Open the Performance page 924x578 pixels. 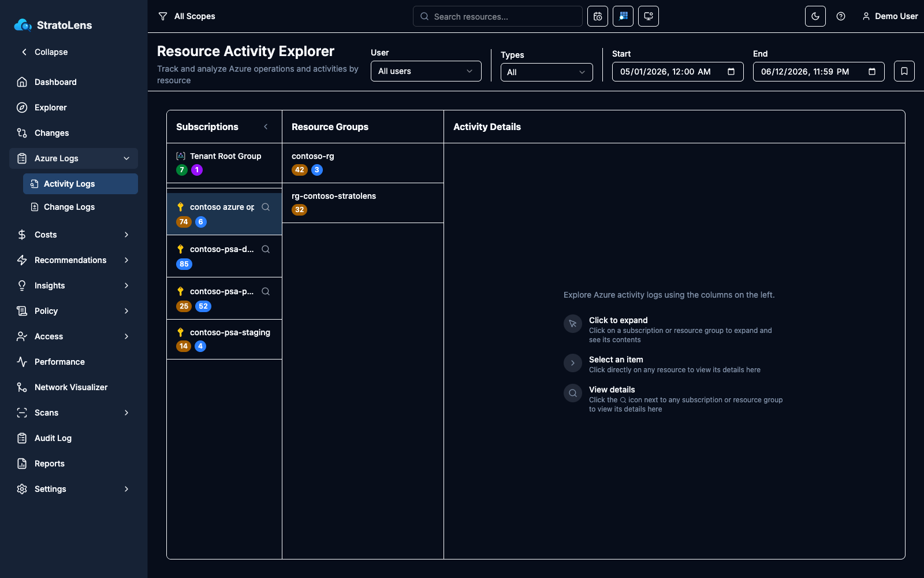point(73,362)
